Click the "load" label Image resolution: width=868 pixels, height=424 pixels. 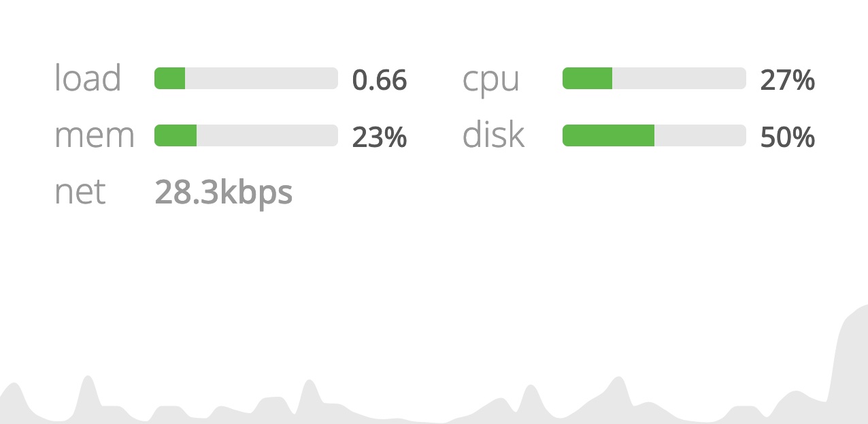click(x=88, y=79)
